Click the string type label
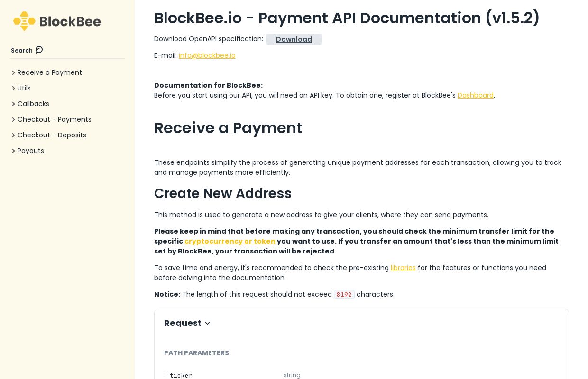 coord(292,375)
